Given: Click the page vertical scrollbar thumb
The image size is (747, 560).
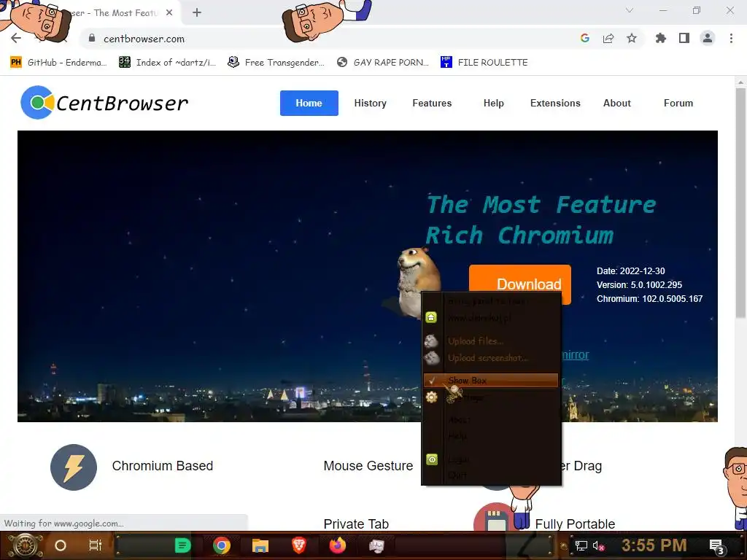Looking at the screenshot, I should (740, 203).
